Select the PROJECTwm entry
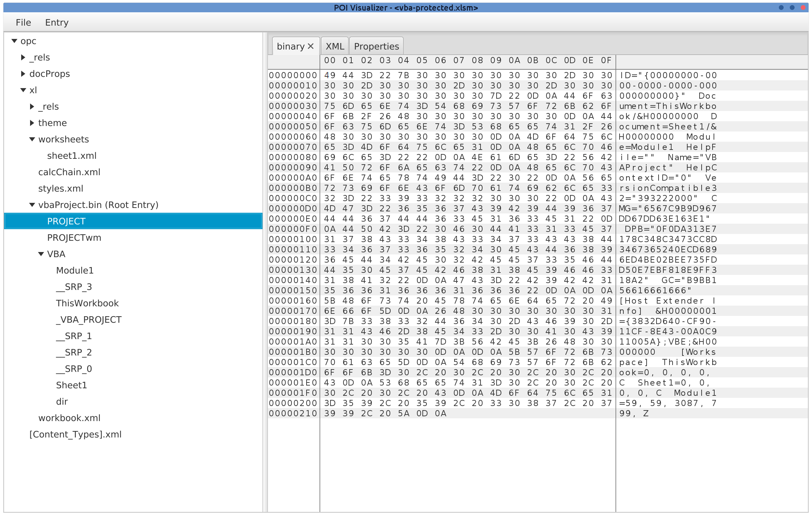 (x=74, y=237)
